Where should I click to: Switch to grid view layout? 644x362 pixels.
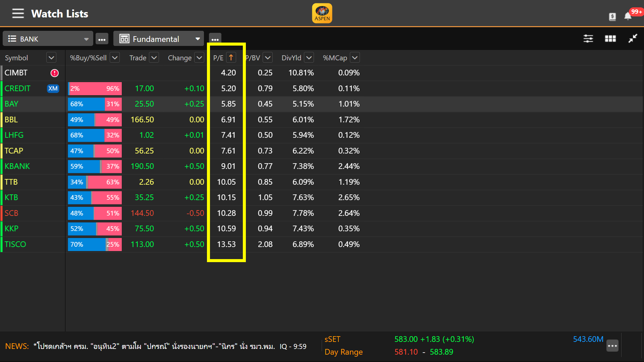pyautogui.click(x=610, y=39)
